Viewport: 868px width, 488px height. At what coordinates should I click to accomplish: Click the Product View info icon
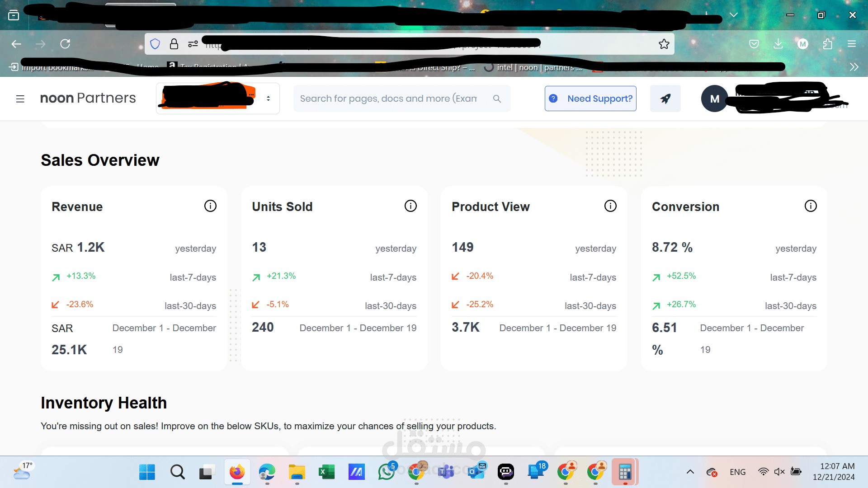pyautogui.click(x=610, y=206)
